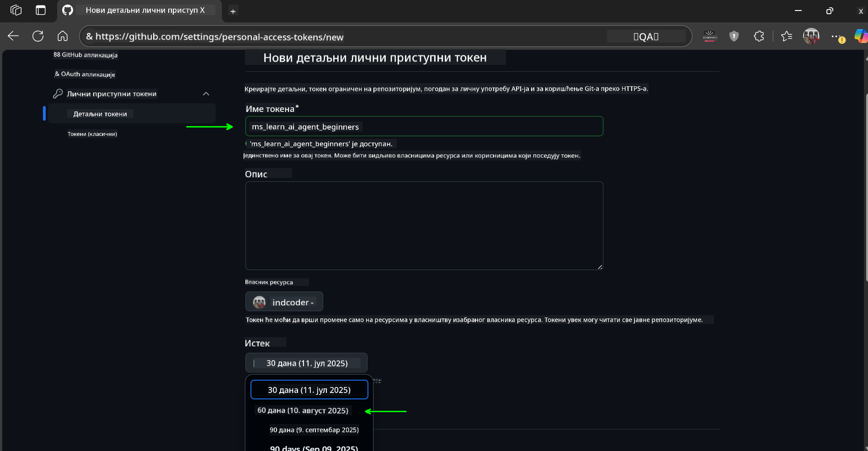Screen dimensions: 868x451
Task: Open Детаљни токени sidebar item
Action: pyautogui.click(x=132, y=113)
